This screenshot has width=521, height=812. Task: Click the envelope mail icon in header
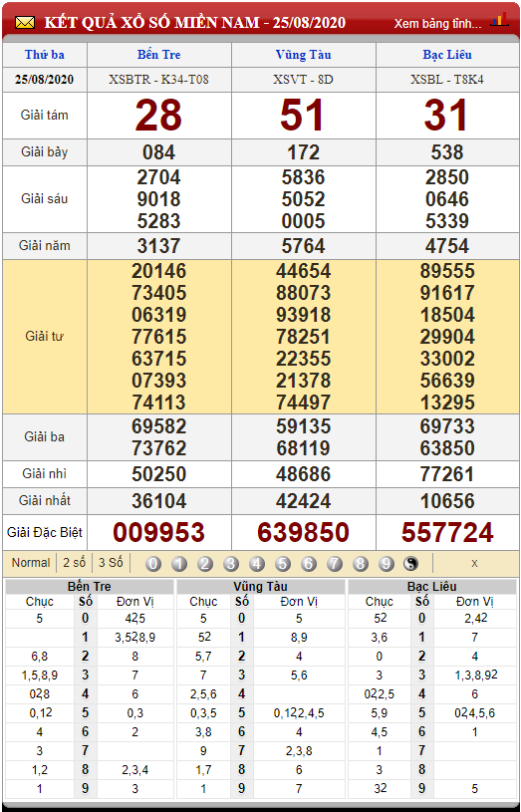point(24,23)
